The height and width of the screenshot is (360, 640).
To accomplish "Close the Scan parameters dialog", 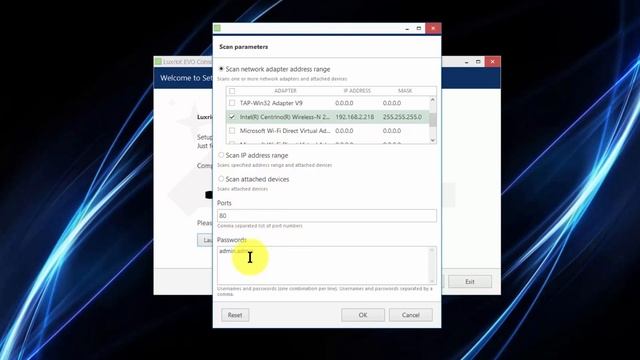I will click(x=433, y=28).
